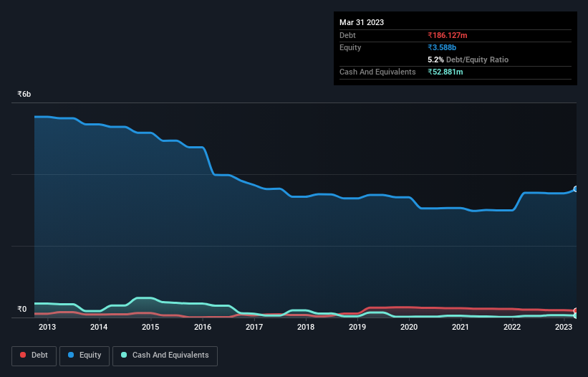Click the teal Cash endpoint marker
Image resolution: width=588 pixels, height=377 pixels.
[x=576, y=315]
